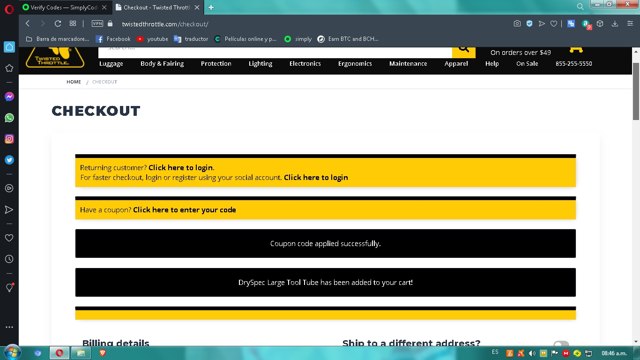Open Lighting menu
Image resolution: width=640 pixels, height=360 pixels.
coord(260,64)
